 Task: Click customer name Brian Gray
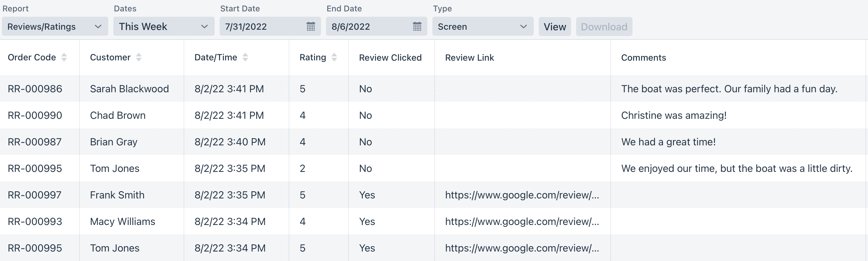(x=114, y=142)
